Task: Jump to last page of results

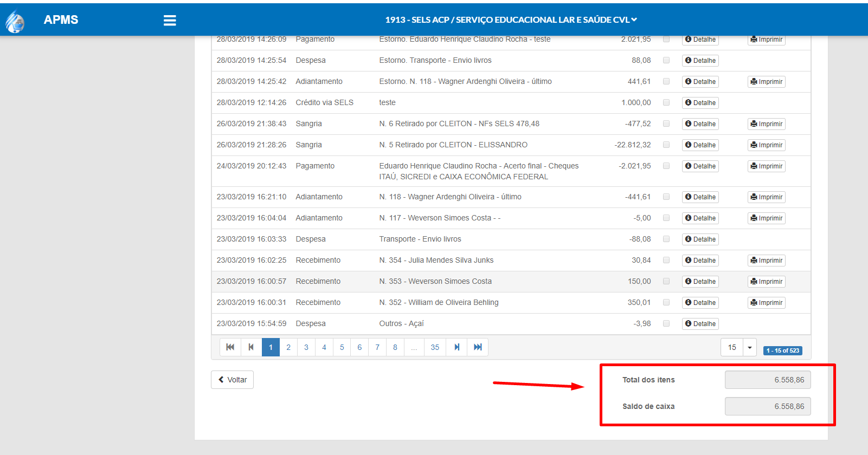Action: 478,347
